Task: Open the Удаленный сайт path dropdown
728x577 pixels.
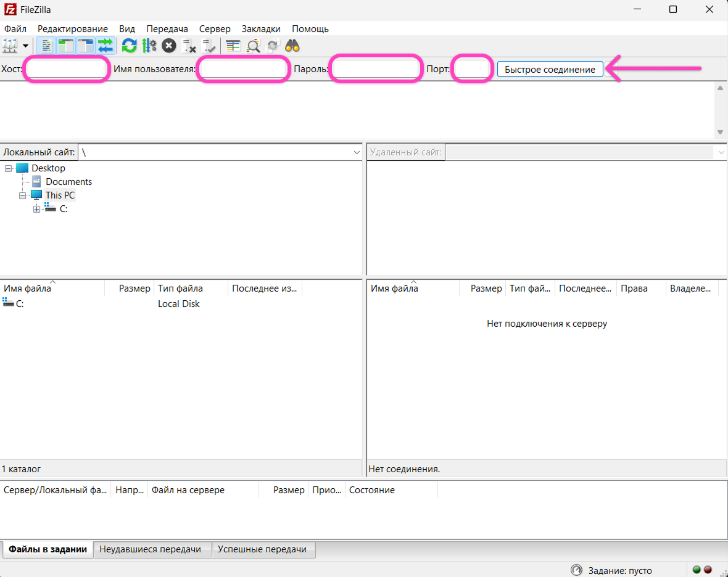Action: tap(721, 152)
